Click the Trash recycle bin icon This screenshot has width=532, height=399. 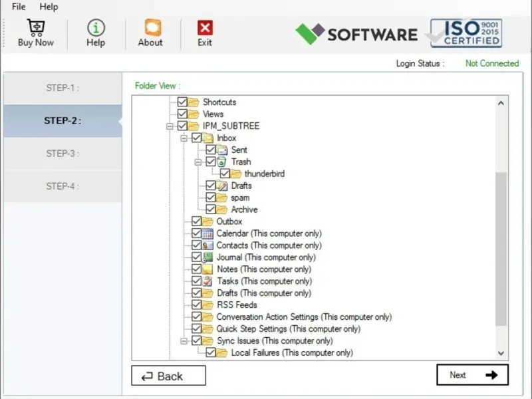[x=221, y=162]
